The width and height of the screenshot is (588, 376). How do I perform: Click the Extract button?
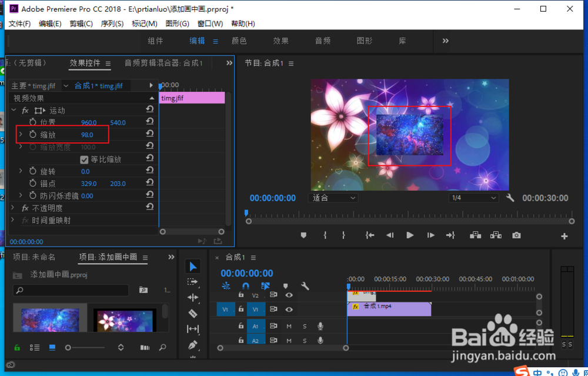[496, 235]
